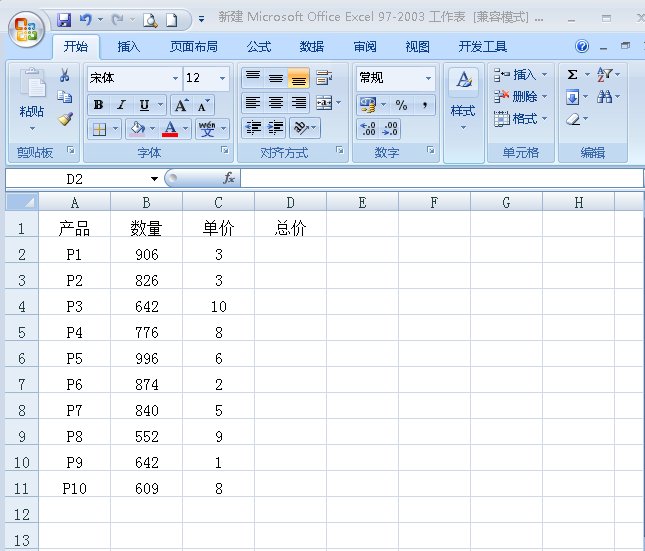Image resolution: width=645 pixels, height=551 pixels.
Task: Click the percent style icon
Action: pos(401,105)
